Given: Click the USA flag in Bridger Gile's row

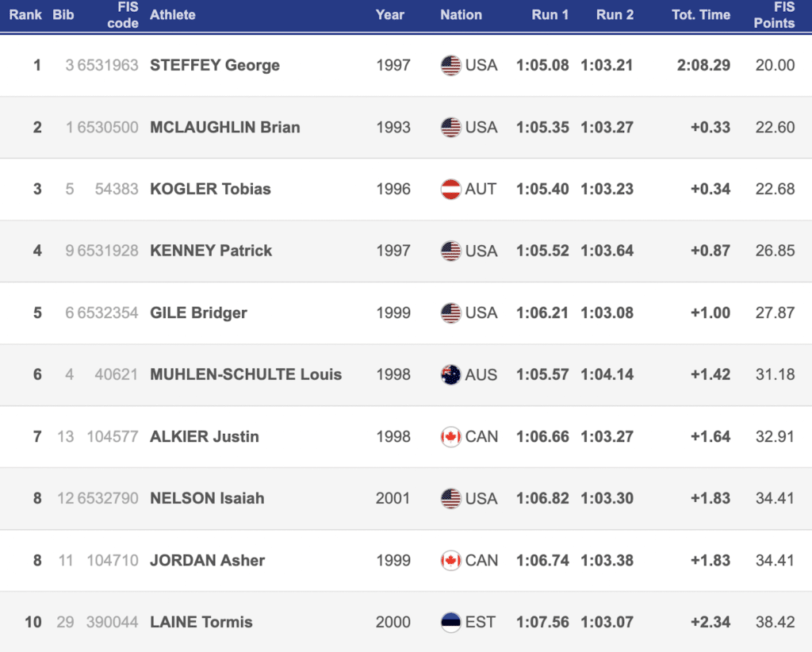Looking at the screenshot, I should pyautogui.click(x=450, y=313).
